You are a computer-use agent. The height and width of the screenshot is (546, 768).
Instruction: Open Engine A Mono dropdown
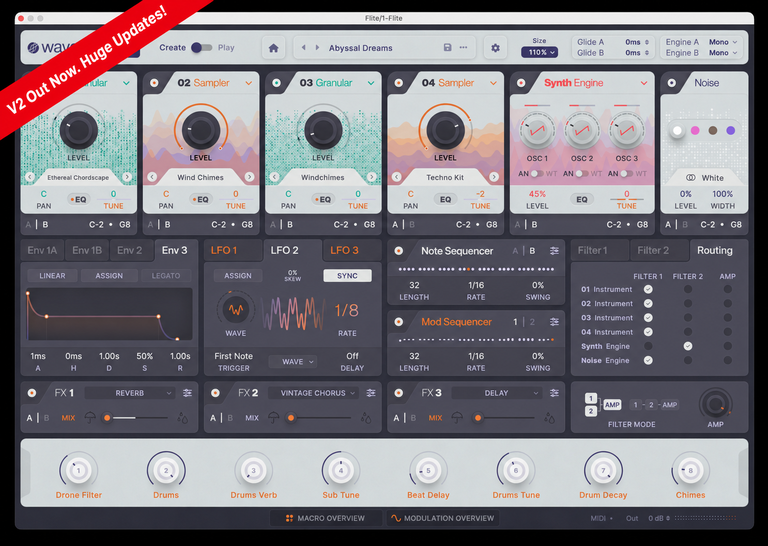tap(723, 42)
